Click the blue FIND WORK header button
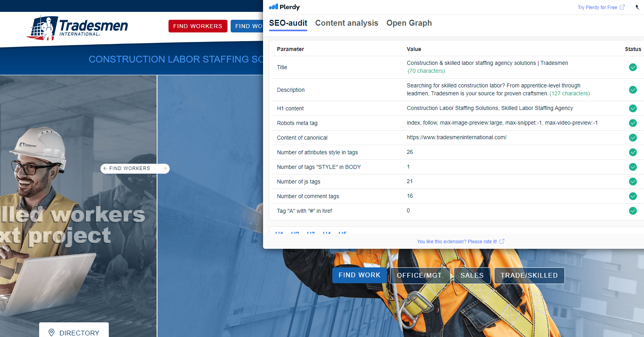Image resolution: width=644 pixels, height=337 pixels. tap(247, 26)
